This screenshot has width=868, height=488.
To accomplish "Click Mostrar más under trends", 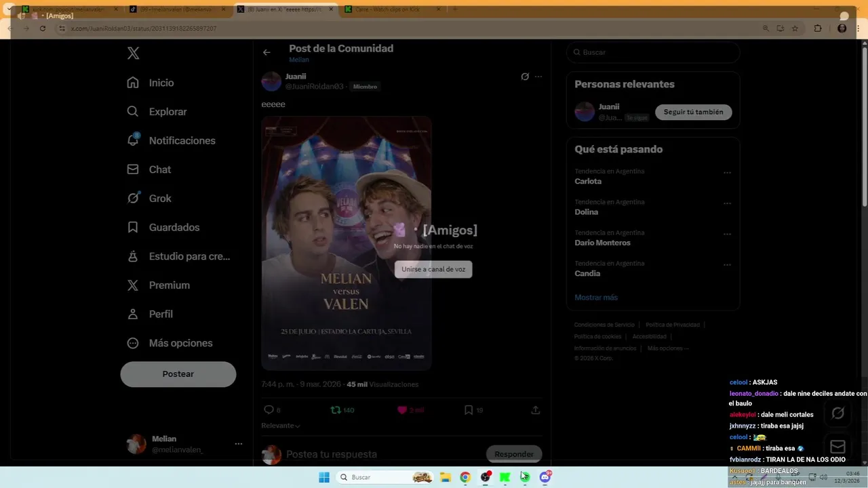I will tap(596, 298).
